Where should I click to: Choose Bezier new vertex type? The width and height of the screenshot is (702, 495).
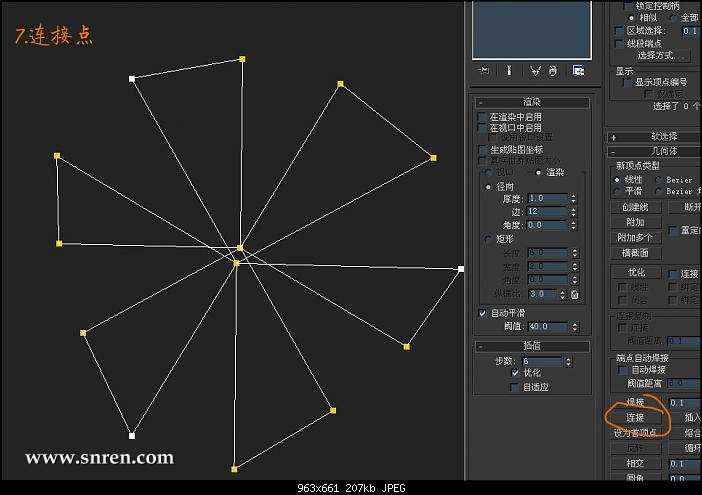pos(659,179)
